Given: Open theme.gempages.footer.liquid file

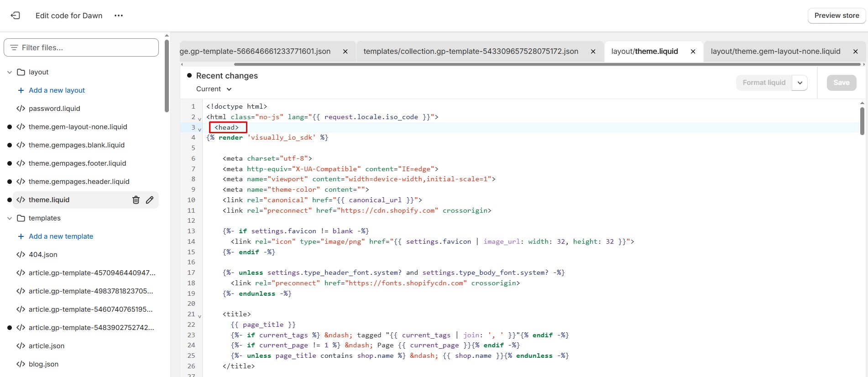Looking at the screenshot, I should point(77,163).
